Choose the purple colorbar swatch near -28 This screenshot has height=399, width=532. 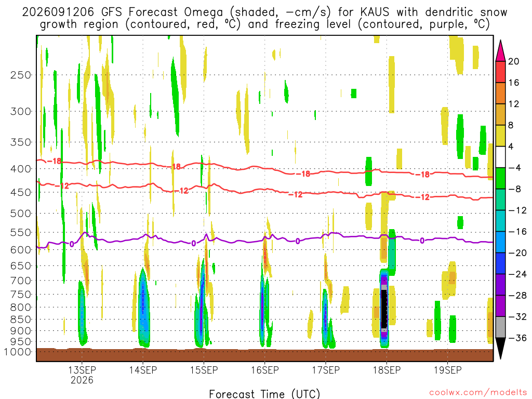coord(500,306)
